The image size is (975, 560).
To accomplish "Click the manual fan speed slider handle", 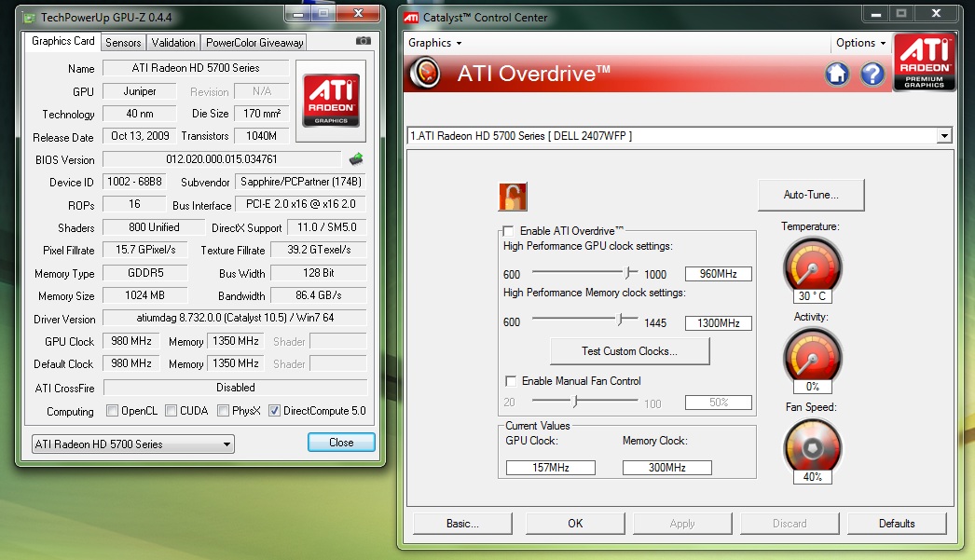I will tap(575, 401).
